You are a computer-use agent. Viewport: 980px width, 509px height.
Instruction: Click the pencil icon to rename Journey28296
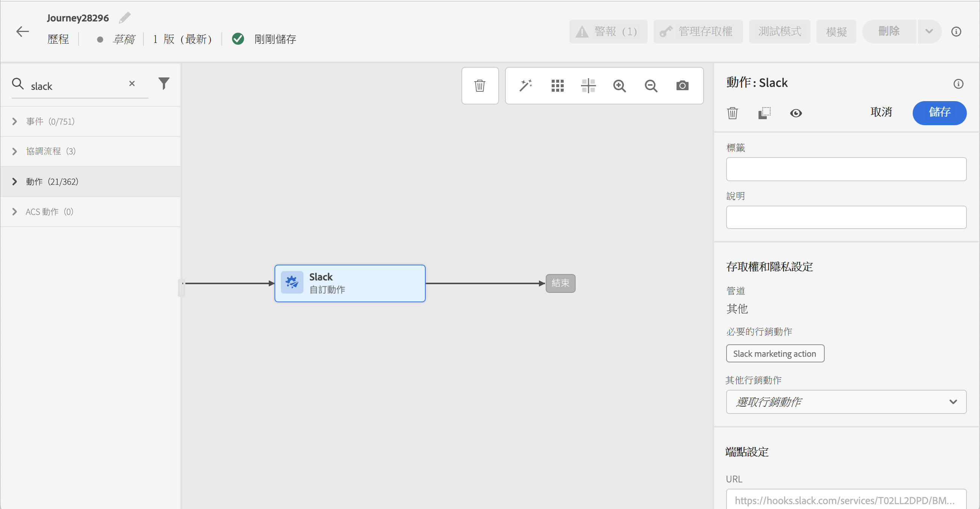124,18
